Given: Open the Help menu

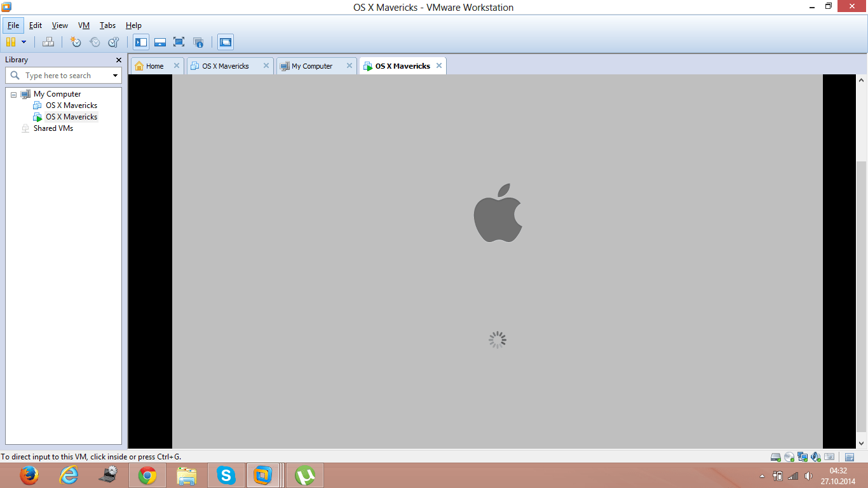Looking at the screenshot, I should coord(133,25).
